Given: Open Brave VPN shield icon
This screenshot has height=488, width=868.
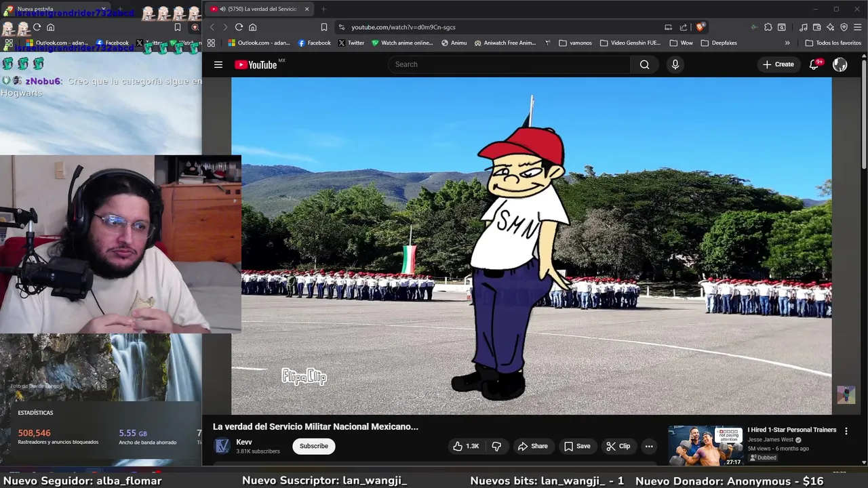Looking at the screenshot, I should point(844,27).
